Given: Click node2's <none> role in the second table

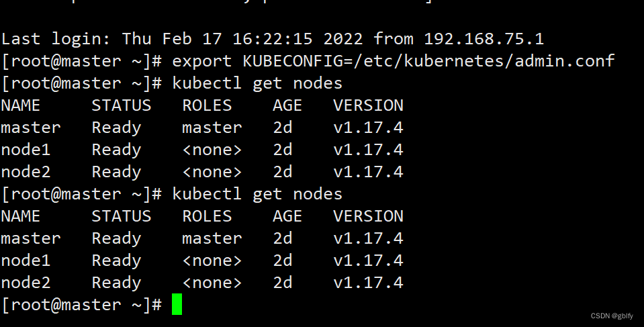Looking at the screenshot, I should [x=212, y=283].
